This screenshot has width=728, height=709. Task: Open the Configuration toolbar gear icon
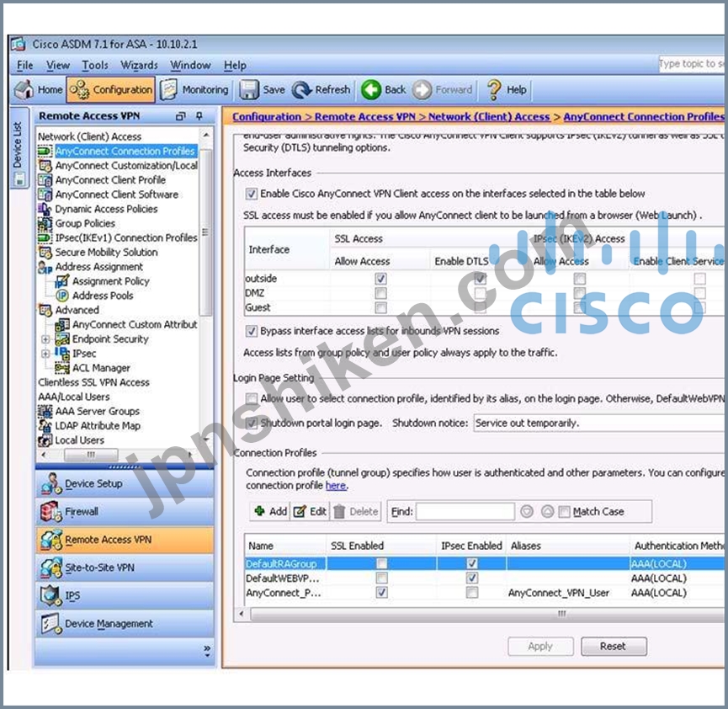[80, 89]
